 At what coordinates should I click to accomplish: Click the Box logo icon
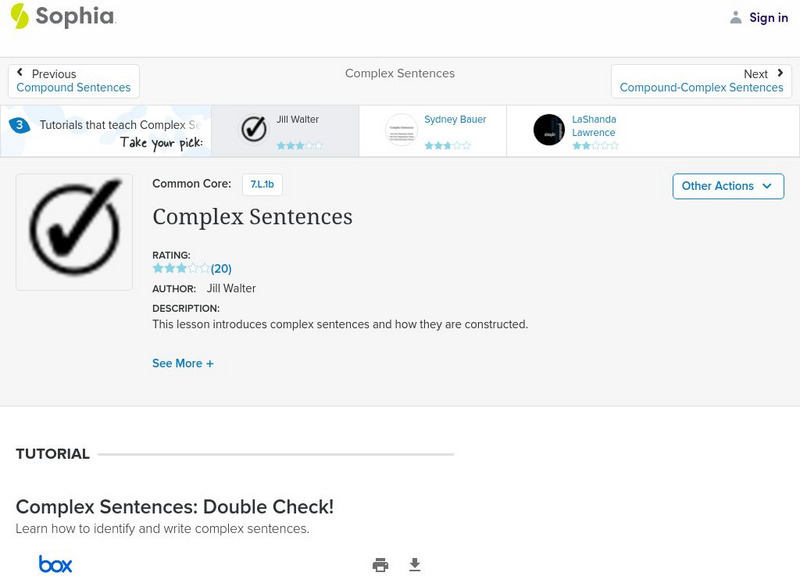tap(55, 565)
